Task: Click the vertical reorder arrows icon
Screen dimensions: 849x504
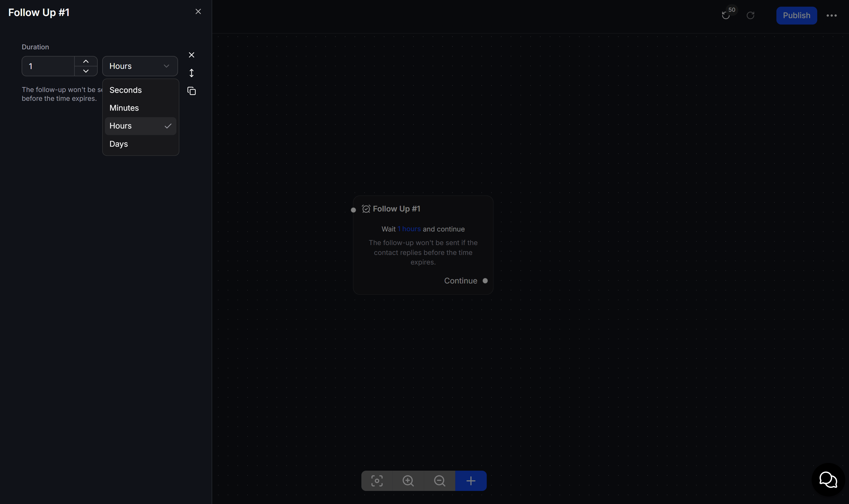Action: coord(192,73)
